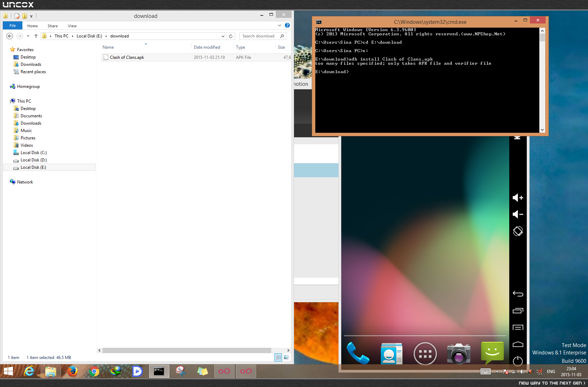The width and height of the screenshot is (588, 387).
Task: Click the Properties icon in Explorer's quick access toolbar
Action: tap(17, 16)
